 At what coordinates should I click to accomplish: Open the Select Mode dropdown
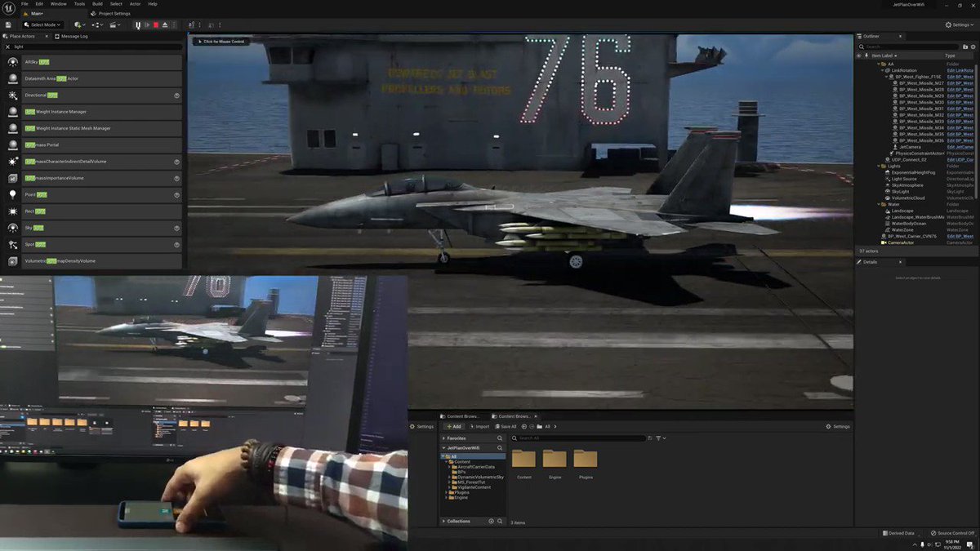[44, 24]
